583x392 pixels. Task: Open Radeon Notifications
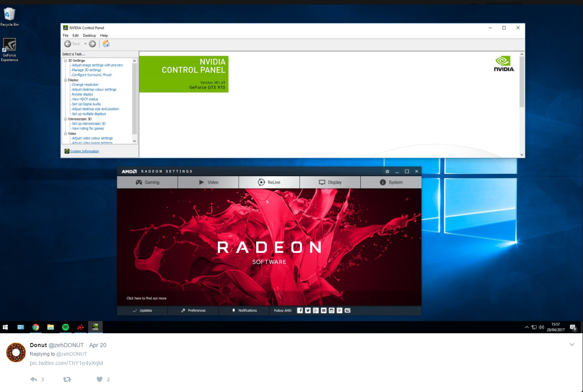click(244, 310)
